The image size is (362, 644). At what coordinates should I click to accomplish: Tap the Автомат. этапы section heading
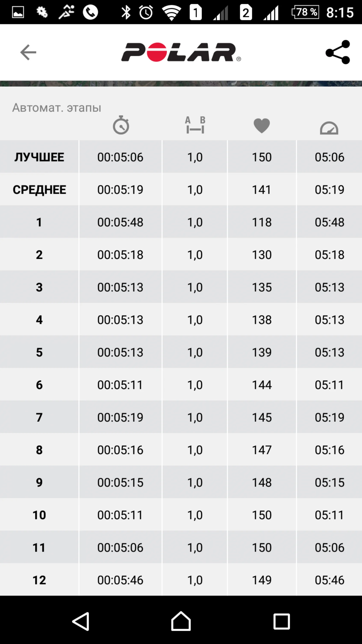point(57,108)
